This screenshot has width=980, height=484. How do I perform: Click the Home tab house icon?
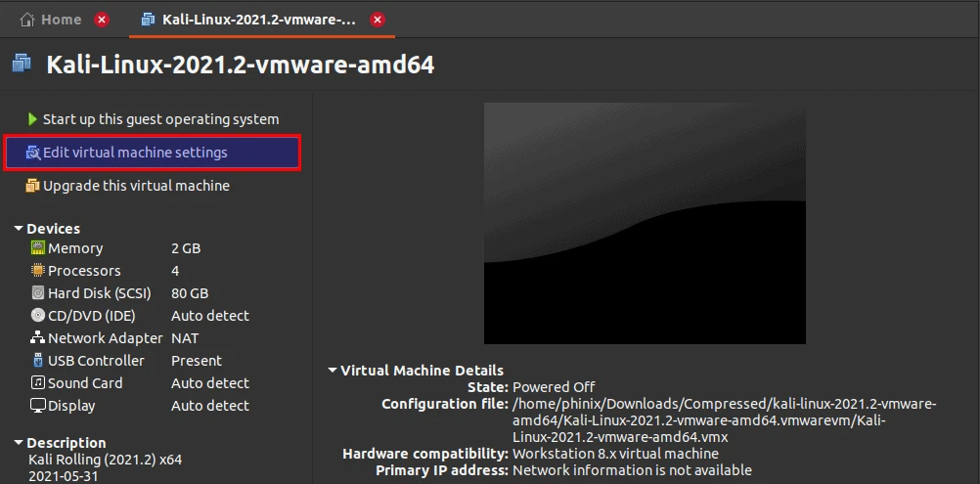[x=26, y=20]
